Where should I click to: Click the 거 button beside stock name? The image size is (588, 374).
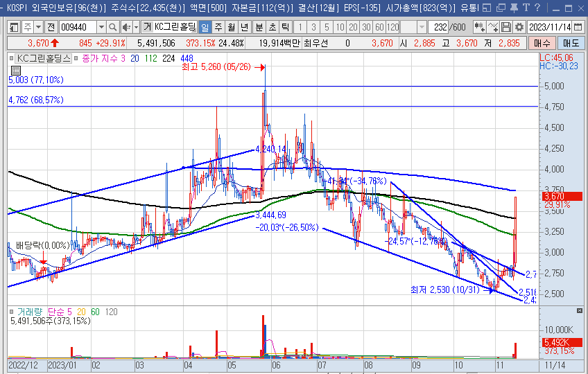tap(148, 27)
